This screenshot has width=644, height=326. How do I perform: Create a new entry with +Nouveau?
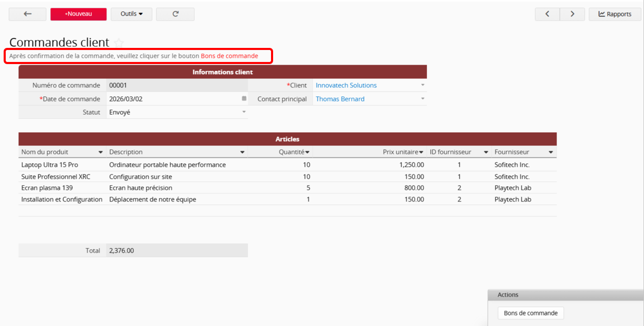pyautogui.click(x=79, y=14)
